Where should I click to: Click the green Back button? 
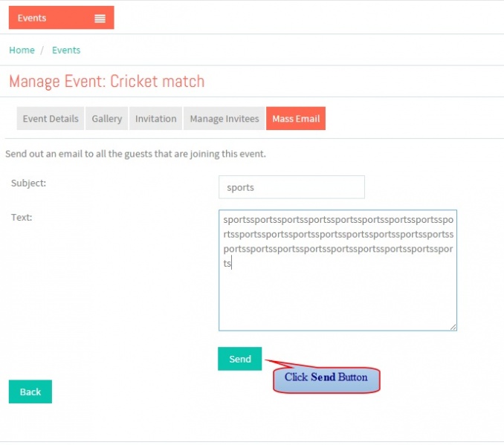[x=30, y=392]
